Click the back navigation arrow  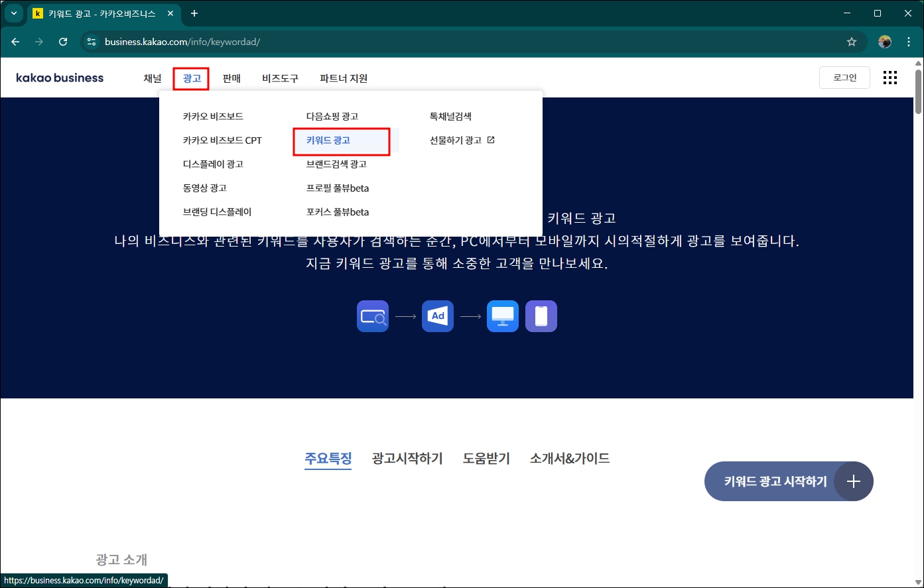[15, 41]
